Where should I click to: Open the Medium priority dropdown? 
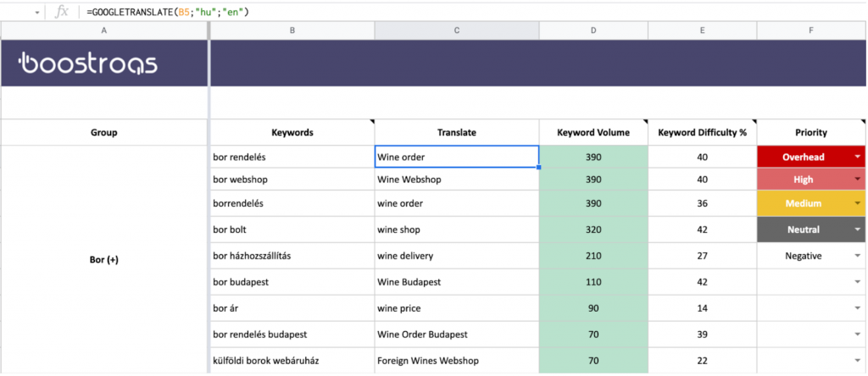(x=858, y=203)
